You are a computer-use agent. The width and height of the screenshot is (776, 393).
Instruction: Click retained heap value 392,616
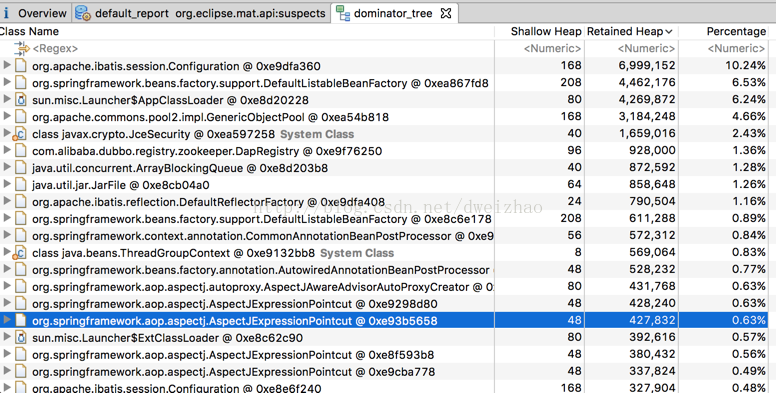point(652,337)
